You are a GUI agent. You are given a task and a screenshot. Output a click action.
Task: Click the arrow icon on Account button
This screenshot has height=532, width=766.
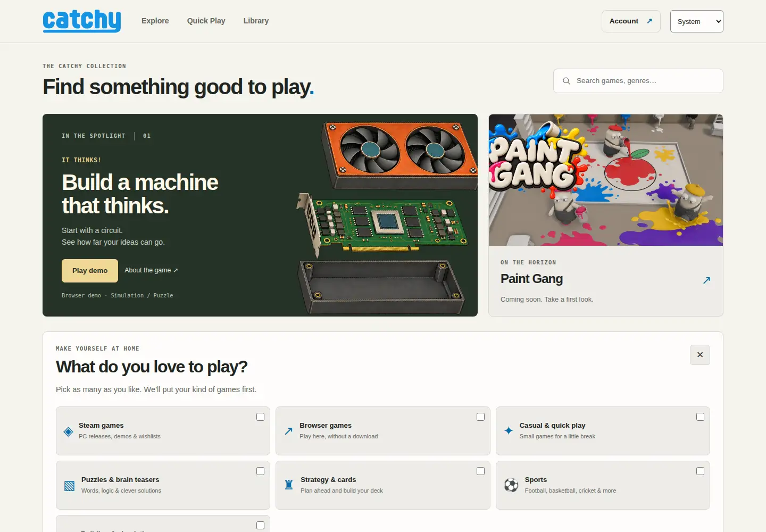click(650, 21)
